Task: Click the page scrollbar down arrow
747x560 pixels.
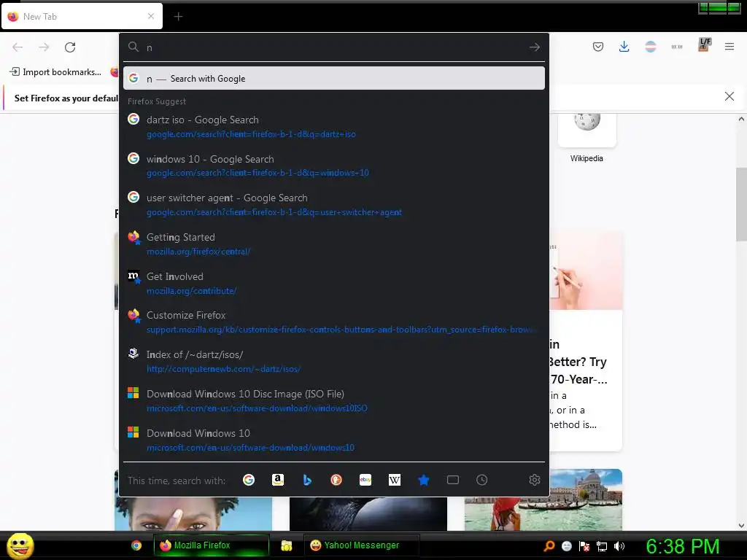Action: pyautogui.click(x=741, y=526)
